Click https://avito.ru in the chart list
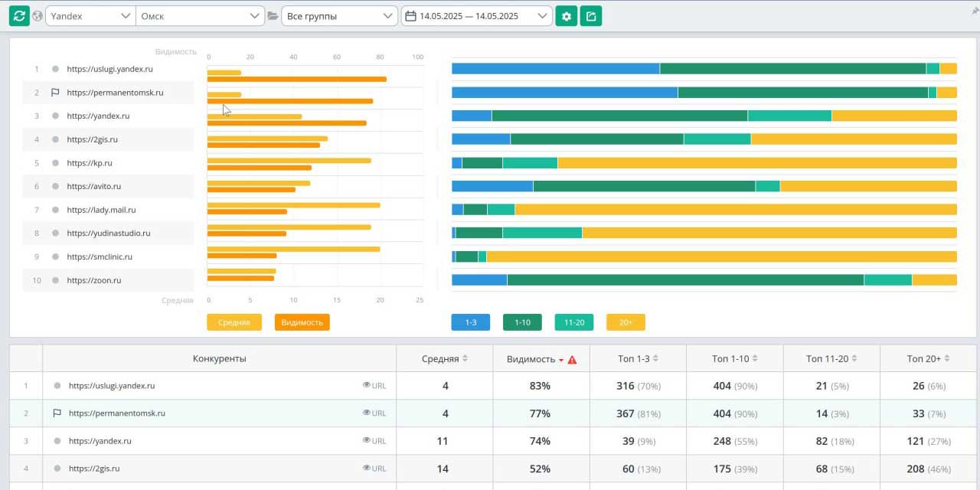Image resolution: width=980 pixels, height=490 pixels. [x=93, y=186]
